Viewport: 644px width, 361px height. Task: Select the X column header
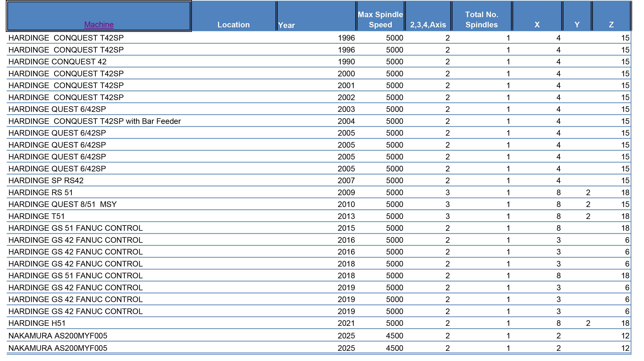tap(537, 25)
